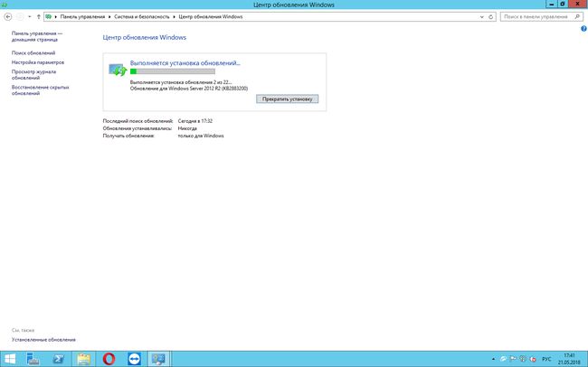
Task: Click the window icon in the title bar
Action: coord(5,5)
